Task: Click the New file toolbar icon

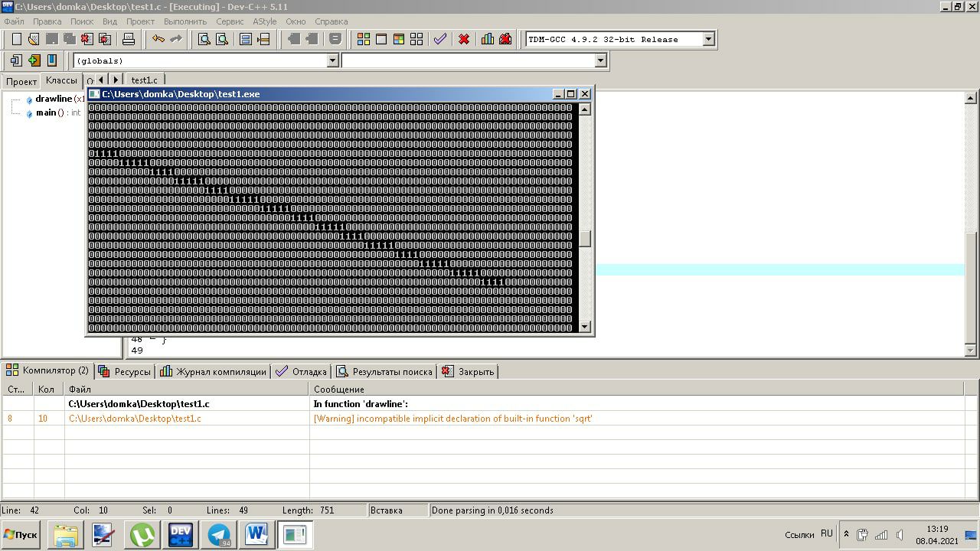Action: pos(16,39)
